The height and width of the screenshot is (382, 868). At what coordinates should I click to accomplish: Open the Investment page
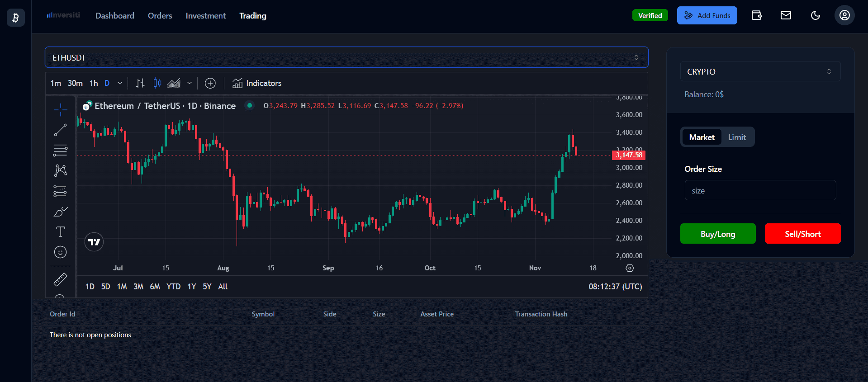pos(206,16)
